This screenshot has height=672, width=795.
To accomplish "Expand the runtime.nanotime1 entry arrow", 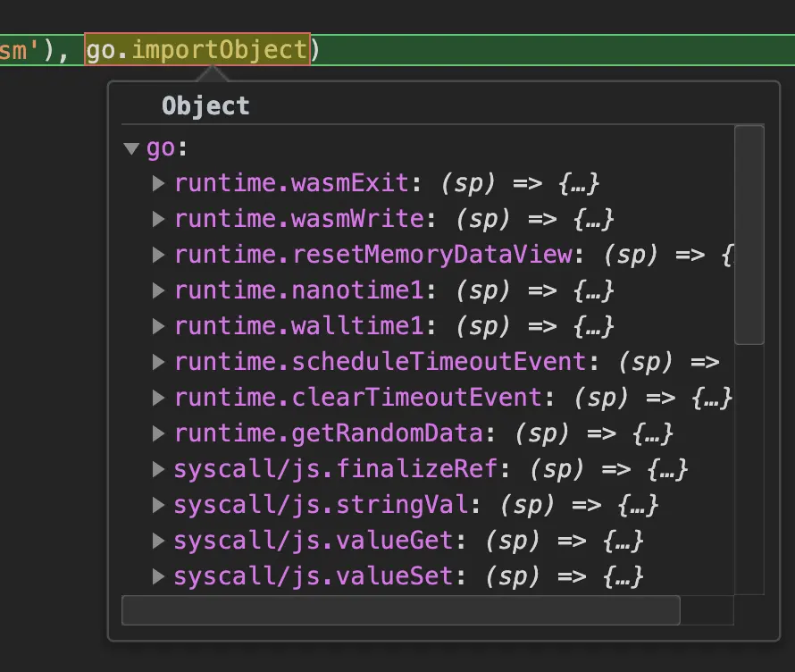I will pyautogui.click(x=159, y=290).
